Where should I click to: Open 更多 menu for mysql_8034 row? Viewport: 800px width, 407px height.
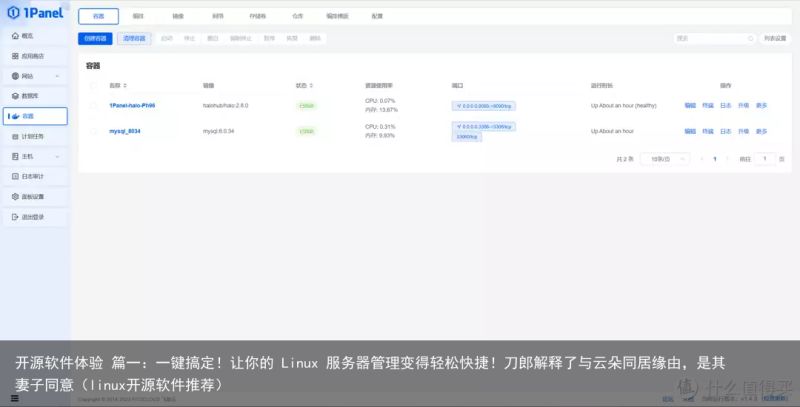(761, 131)
